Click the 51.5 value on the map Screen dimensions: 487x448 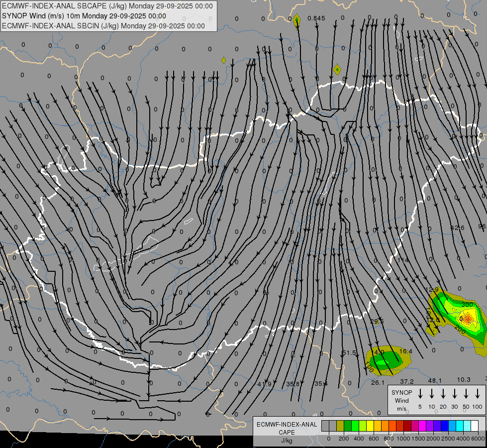pyautogui.click(x=349, y=353)
